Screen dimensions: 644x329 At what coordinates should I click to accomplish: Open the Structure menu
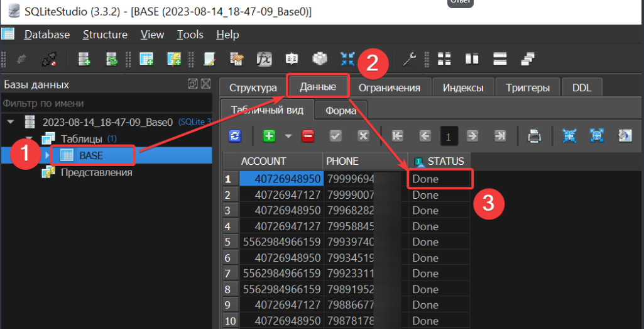point(105,35)
